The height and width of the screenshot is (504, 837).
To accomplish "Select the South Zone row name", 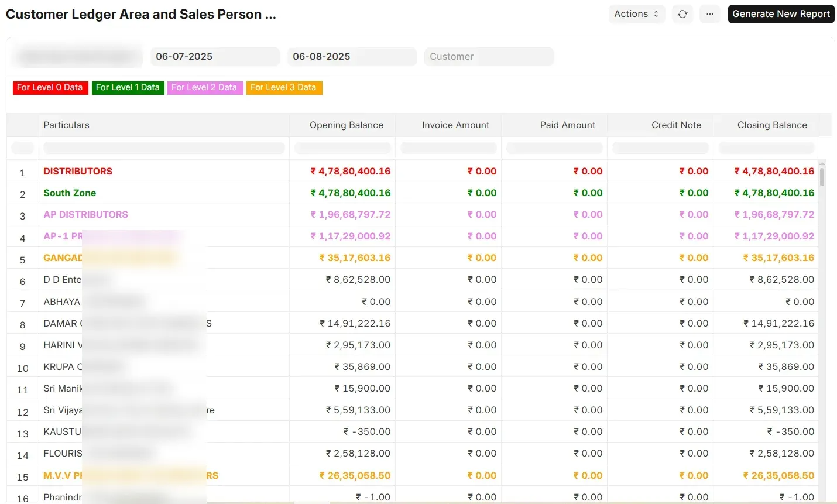I will pyautogui.click(x=70, y=193).
